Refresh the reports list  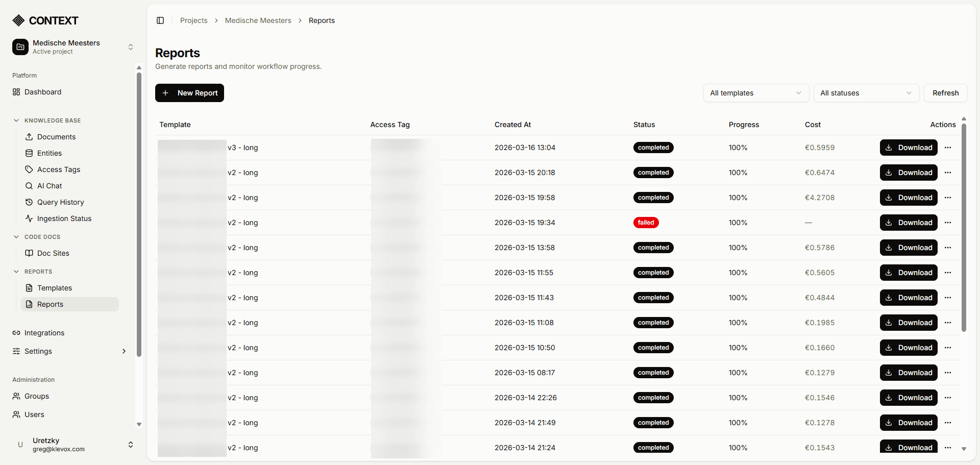[x=945, y=93]
